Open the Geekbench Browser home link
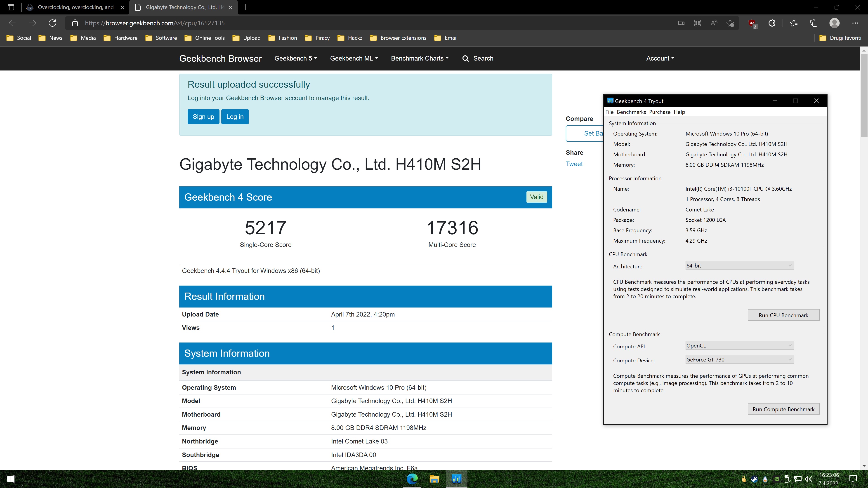The height and width of the screenshot is (488, 868). [220, 58]
